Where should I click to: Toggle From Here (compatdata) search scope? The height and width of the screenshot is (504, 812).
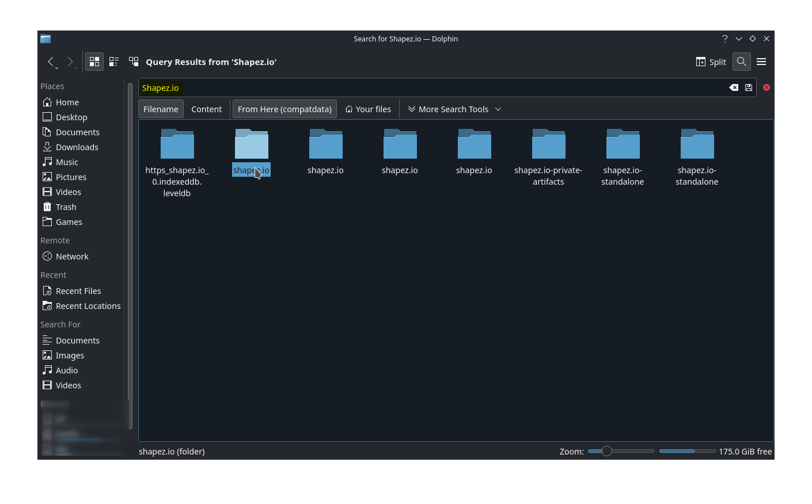click(284, 109)
